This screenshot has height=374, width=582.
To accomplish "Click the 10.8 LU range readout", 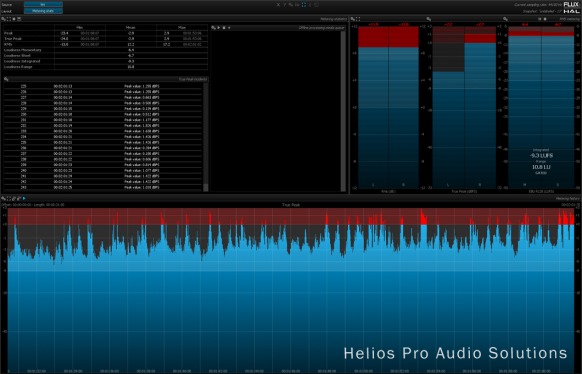I will pyautogui.click(x=541, y=167).
